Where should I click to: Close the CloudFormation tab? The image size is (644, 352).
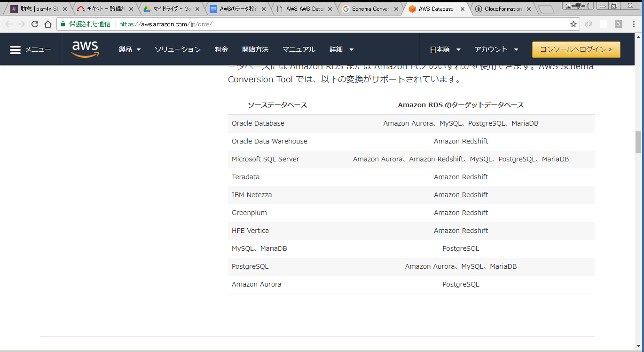pos(529,9)
